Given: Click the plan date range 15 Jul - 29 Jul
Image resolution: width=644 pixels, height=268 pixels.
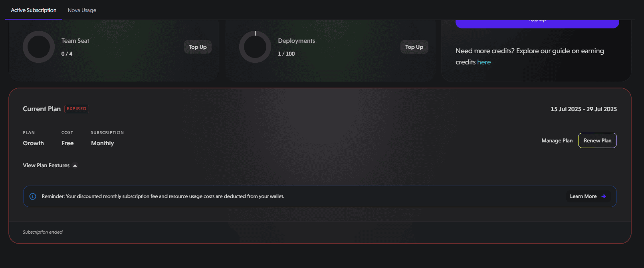Looking at the screenshot, I should coord(584,109).
